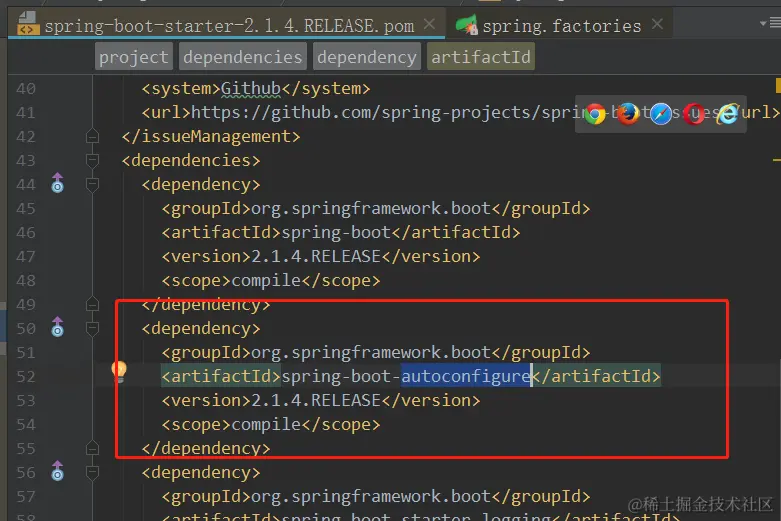Viewport: 781px width, 521px height.
Task: Select the dependencies breadcrumb
Action: pos(243,57)
